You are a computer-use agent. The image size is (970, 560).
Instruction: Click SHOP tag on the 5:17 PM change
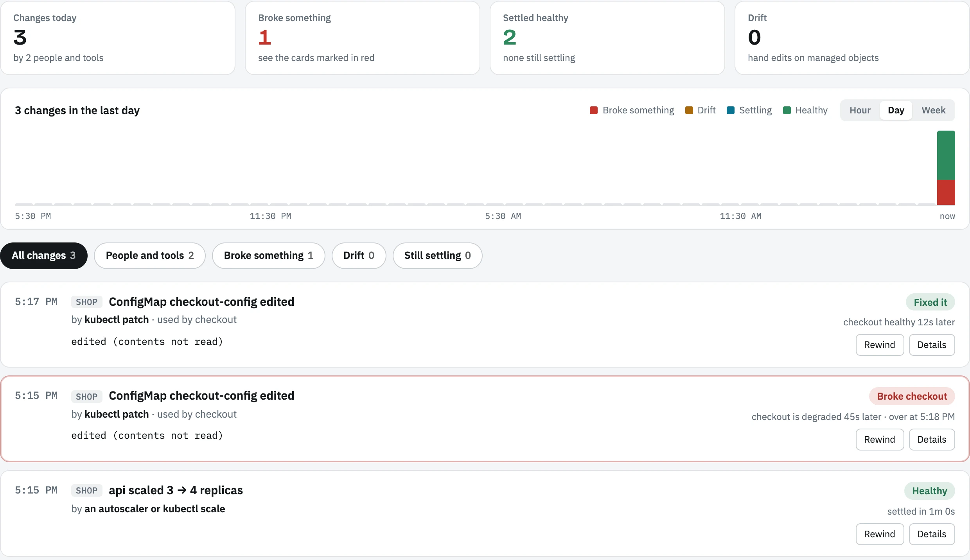[x=86, y=302]
